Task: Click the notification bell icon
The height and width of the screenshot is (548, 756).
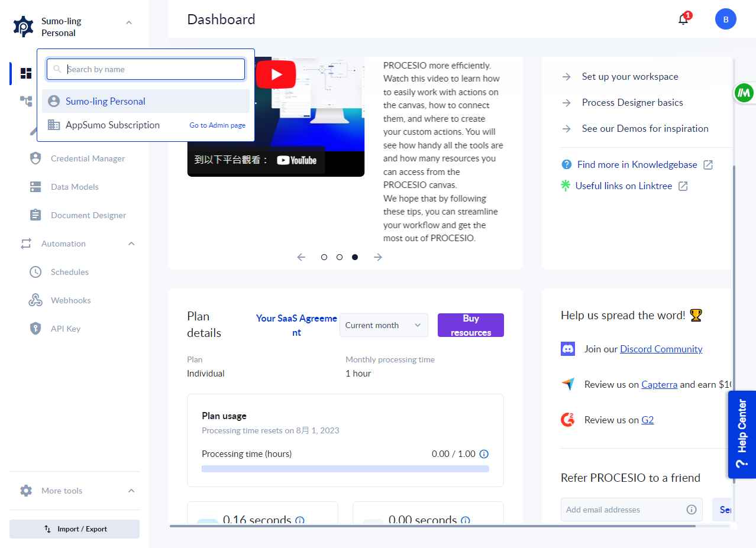Action: point(683,20)
